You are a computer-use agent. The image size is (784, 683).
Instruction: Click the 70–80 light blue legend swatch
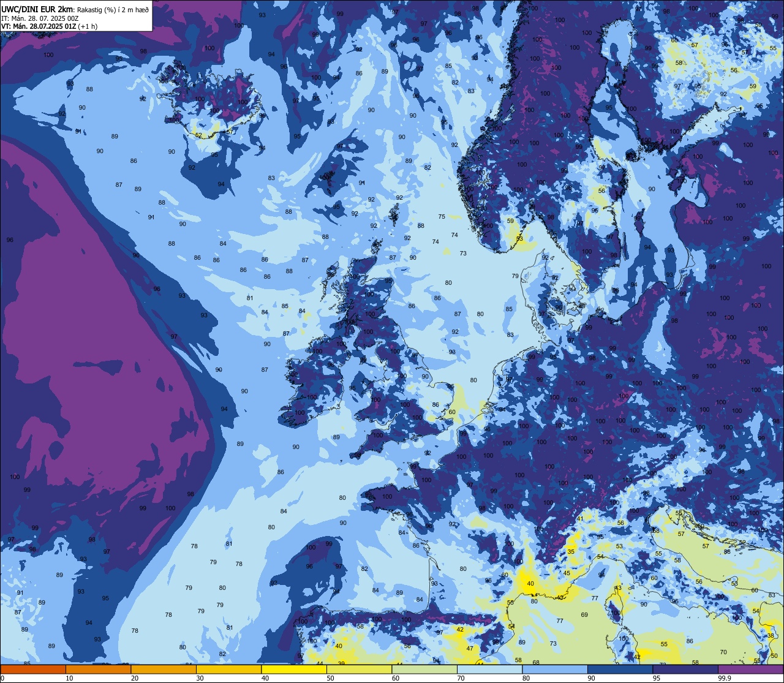coord(490,670)
